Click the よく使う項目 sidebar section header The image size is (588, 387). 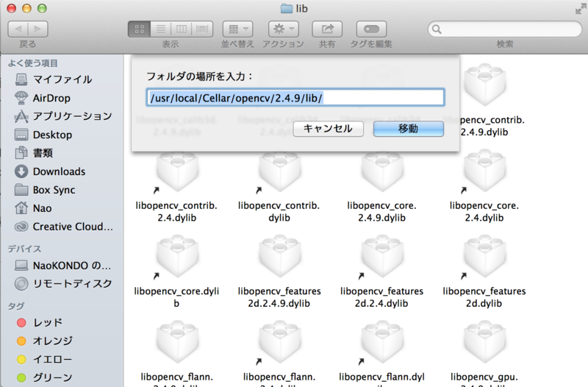tap(33, 63)
